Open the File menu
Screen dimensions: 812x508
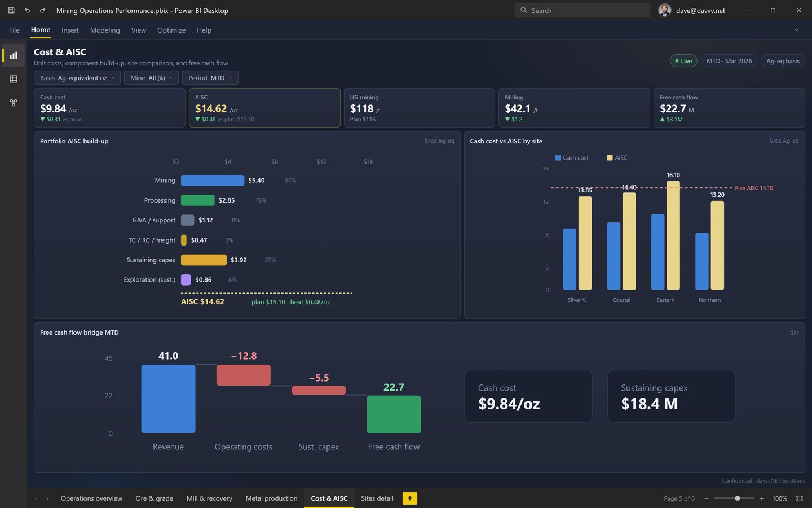coord(14,30)
